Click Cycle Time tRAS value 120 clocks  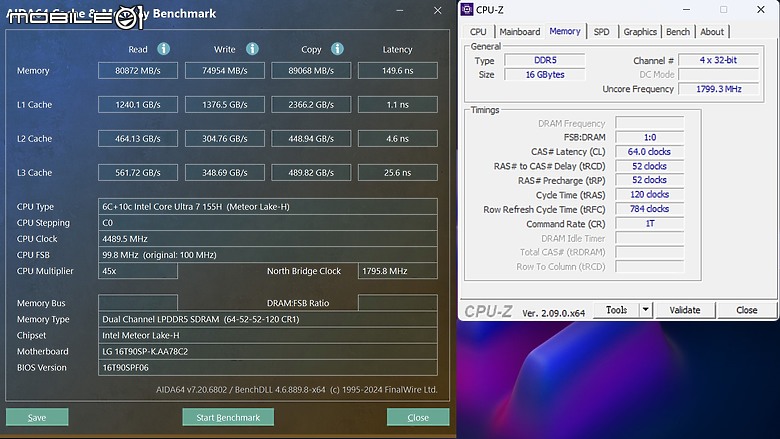(x=650, y=194)
